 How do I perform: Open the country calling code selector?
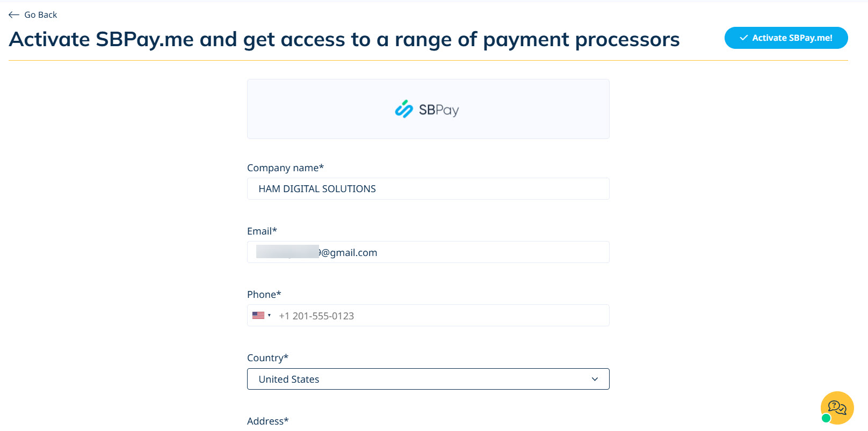coord(262,315)
